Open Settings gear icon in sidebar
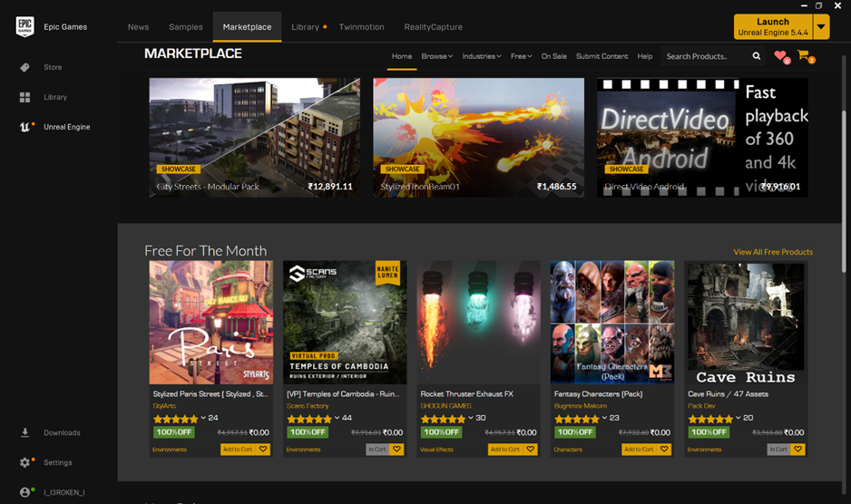The image size is (851, 504). pyautogui.click(x=25, y=462)
